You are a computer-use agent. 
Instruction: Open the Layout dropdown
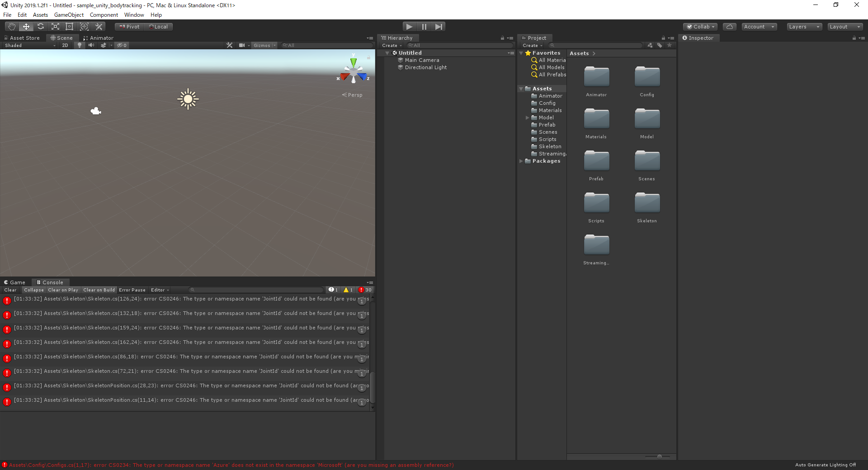click(x=845, y=27)
